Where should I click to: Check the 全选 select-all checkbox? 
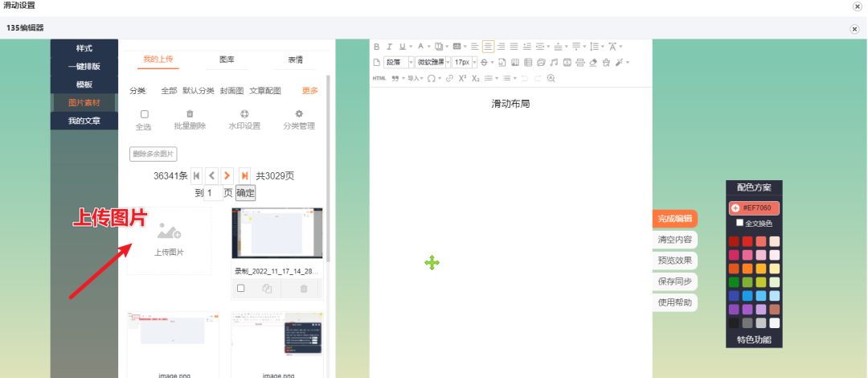click(x=145, y=114)
